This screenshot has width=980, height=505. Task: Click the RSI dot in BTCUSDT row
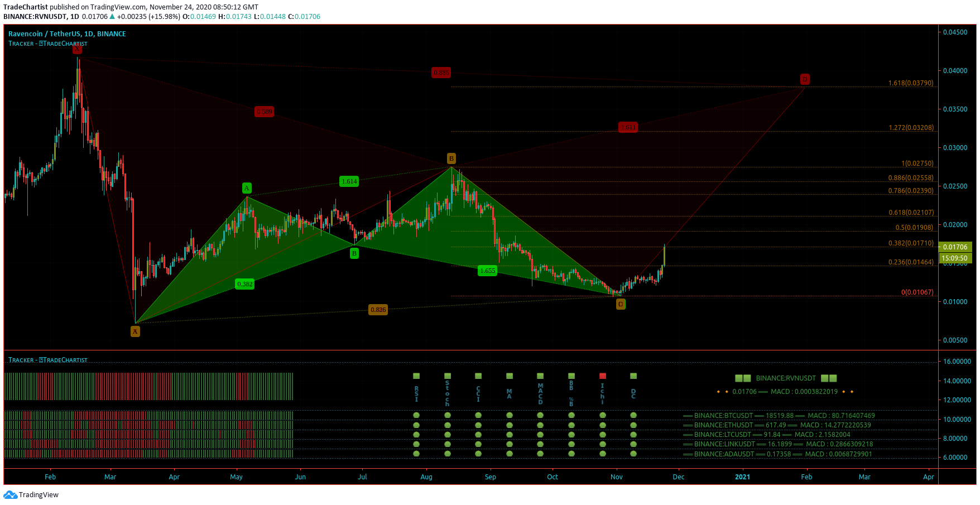click(416, 415)
